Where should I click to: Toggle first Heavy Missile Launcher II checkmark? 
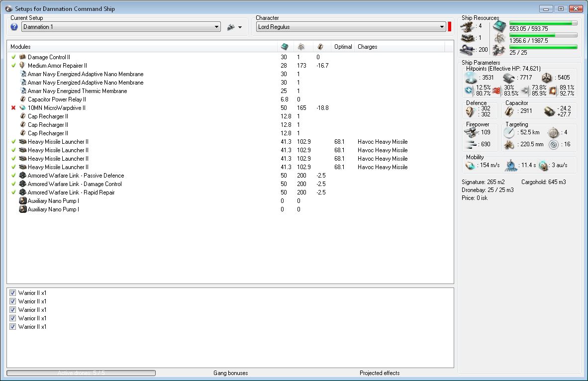click(13, 142)
